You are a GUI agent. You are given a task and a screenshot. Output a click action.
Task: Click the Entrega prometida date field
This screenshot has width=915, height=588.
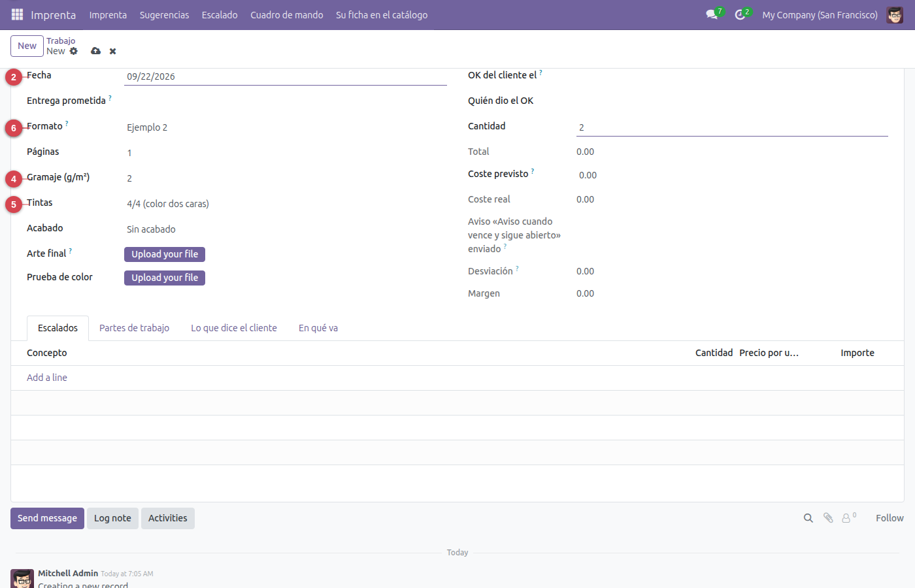[x=286, y=102]
